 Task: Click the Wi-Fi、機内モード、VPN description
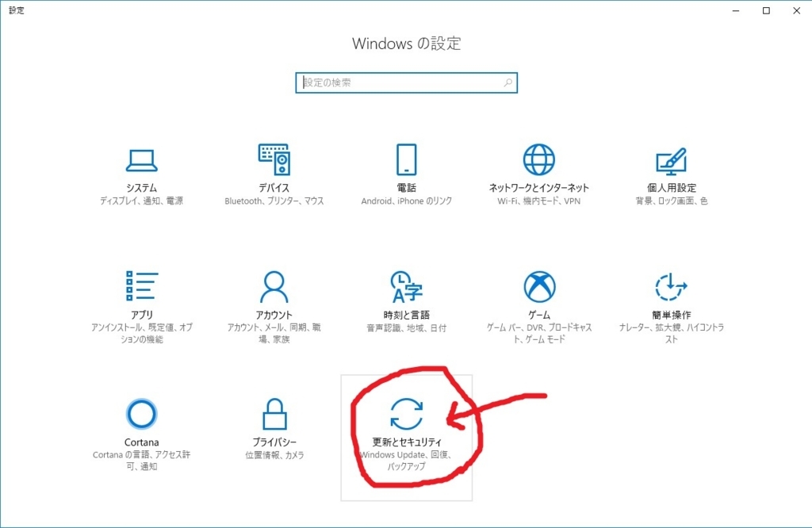[538, 201]
